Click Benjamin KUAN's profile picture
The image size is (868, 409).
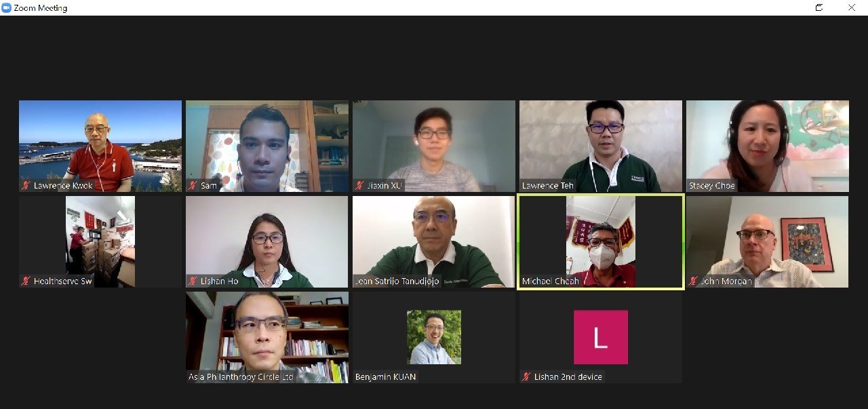pos(434,337)
